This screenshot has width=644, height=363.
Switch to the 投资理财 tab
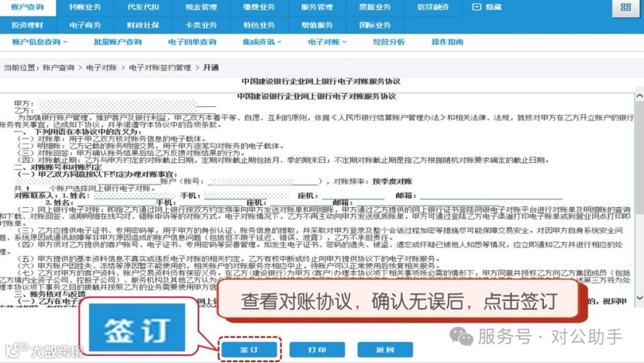pyautogui.click(x=27, y=25)
